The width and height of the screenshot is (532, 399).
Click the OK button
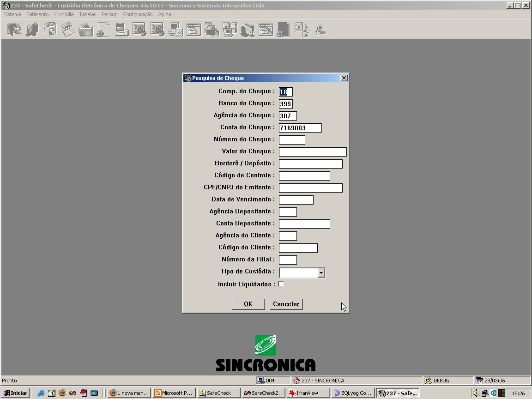point(248,304)
